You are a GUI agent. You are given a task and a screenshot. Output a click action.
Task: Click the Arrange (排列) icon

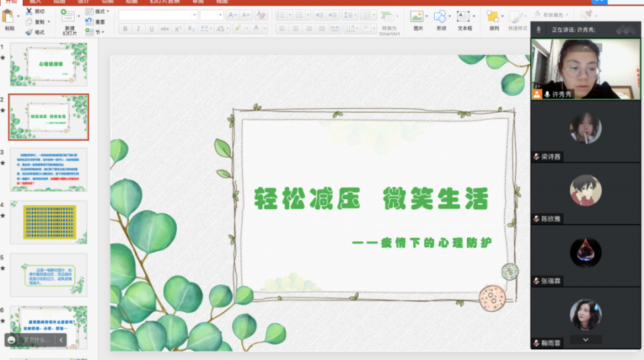pos(494,17)
